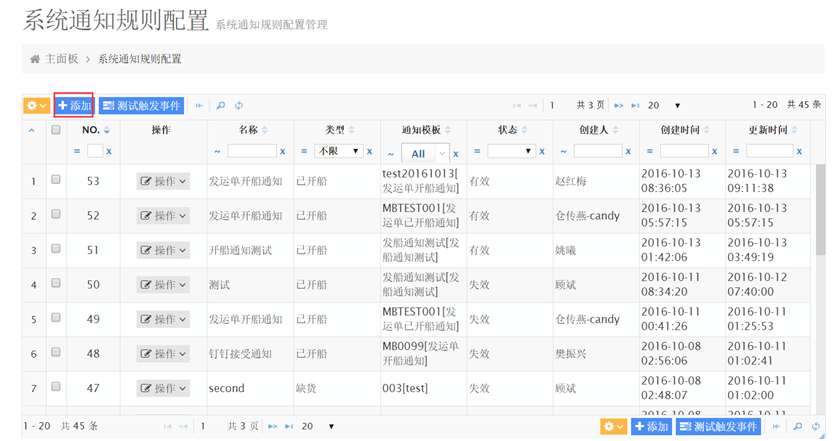Collapse grid using header up-arrow icon
The image size is (840, 441).
tap(32, 130)
